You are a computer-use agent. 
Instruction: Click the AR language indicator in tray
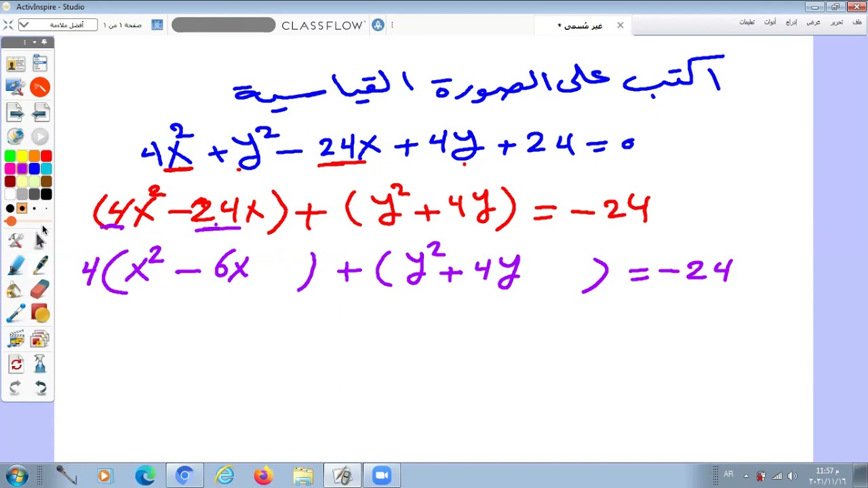(x=728, y=474)
